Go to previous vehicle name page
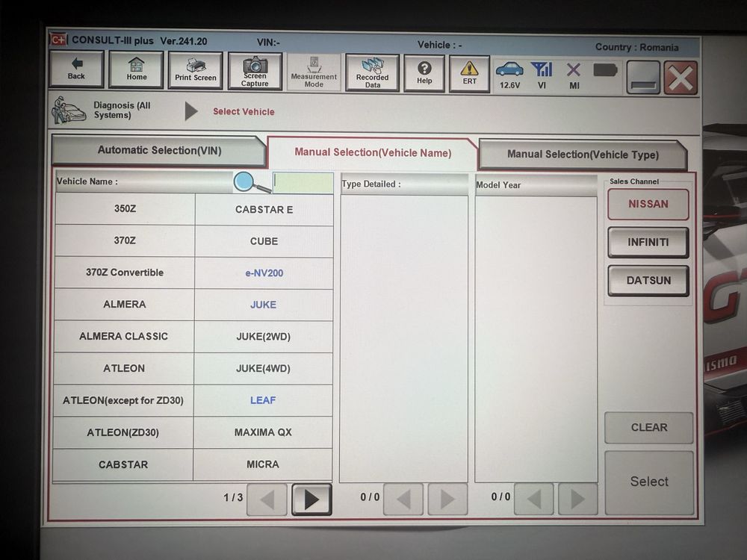This screenshot has height=560, width=747. coord(267,500)
